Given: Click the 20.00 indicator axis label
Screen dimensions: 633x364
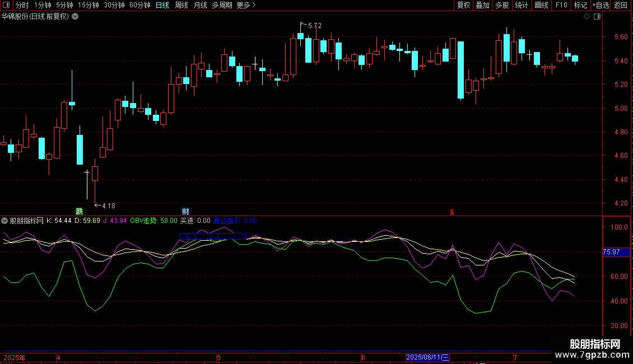Looking at the screenshot, I should point(619,326).
